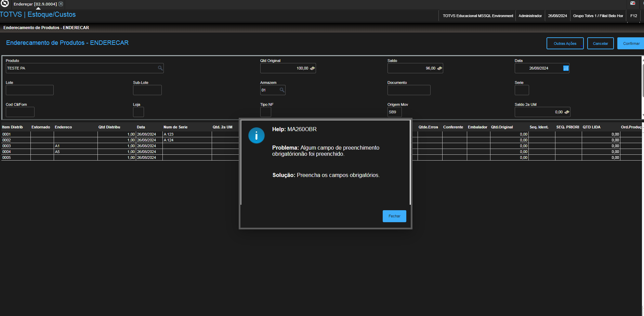Viewport: 644px width, 316px height.
Task: Confirm the addressing with Confirmar
Action: [631, 43]
